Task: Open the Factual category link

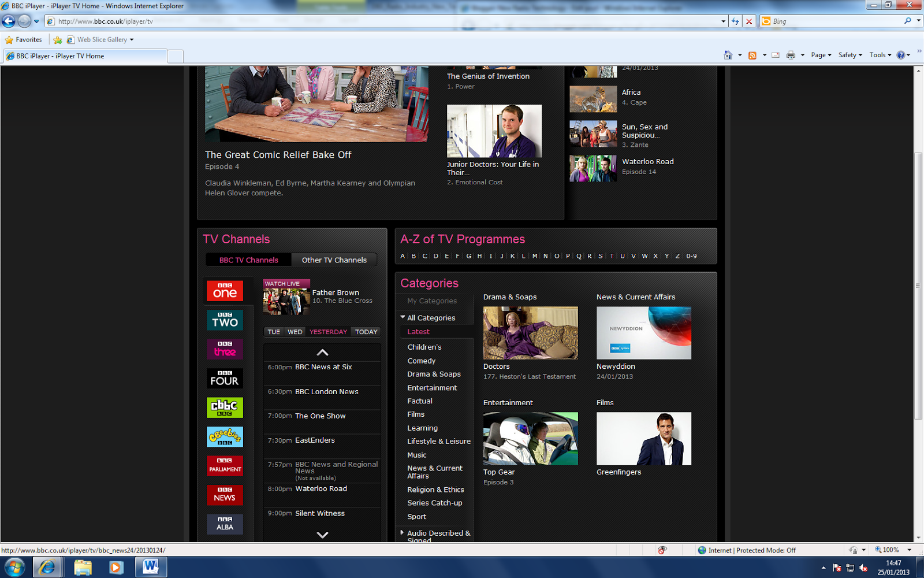Action: (x=420, y=401)
